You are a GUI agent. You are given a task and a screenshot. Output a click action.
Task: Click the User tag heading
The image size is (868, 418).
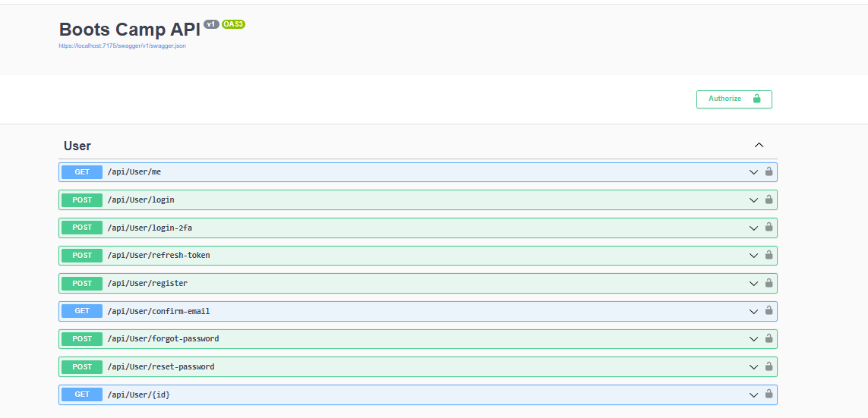pos(77,146)
